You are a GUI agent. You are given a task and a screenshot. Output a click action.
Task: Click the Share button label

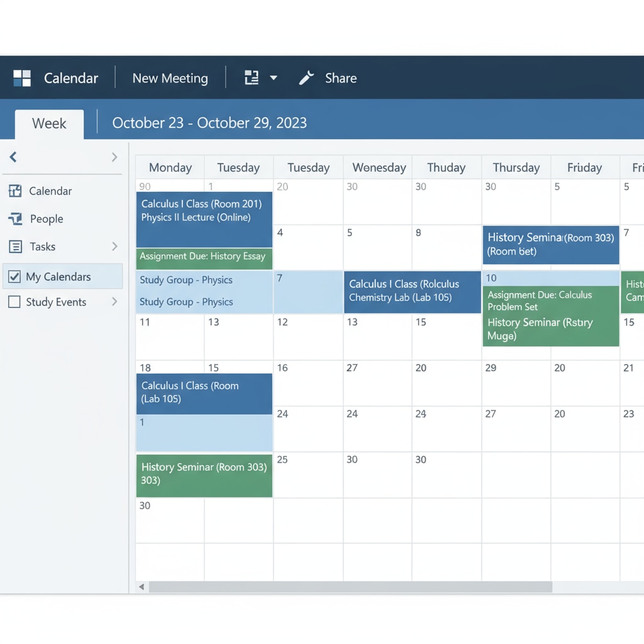pos(341,78)
